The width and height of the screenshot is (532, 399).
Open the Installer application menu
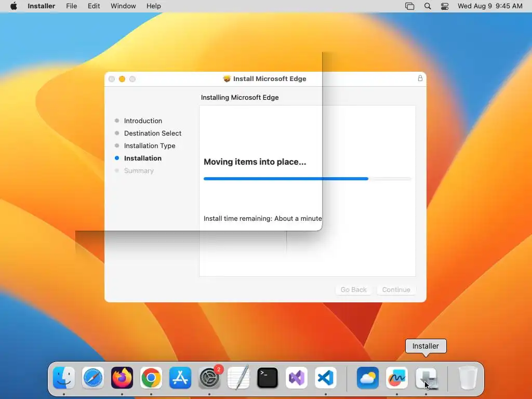click(x=42, y=6)
